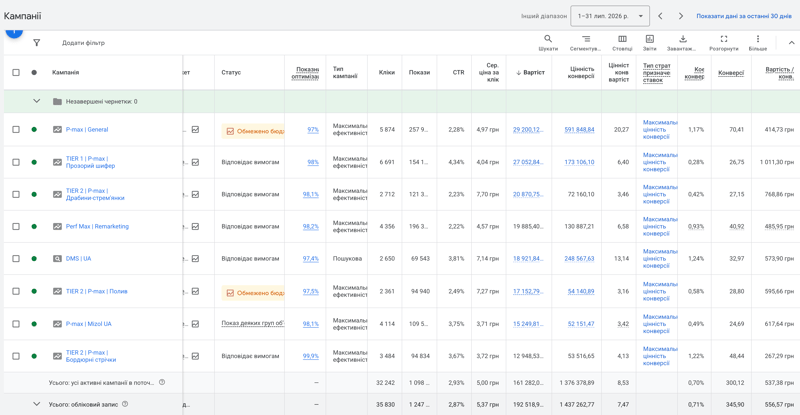The height and width of the screenshot is (415, 800).
Task: Click the Конверсії column header
Action: coord(731,73)
